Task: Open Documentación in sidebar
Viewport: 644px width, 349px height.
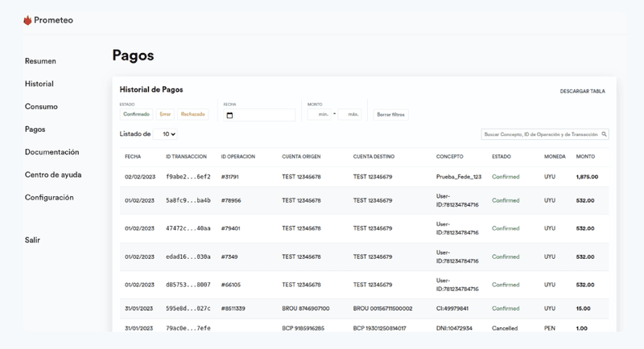Action: [52, 152]
